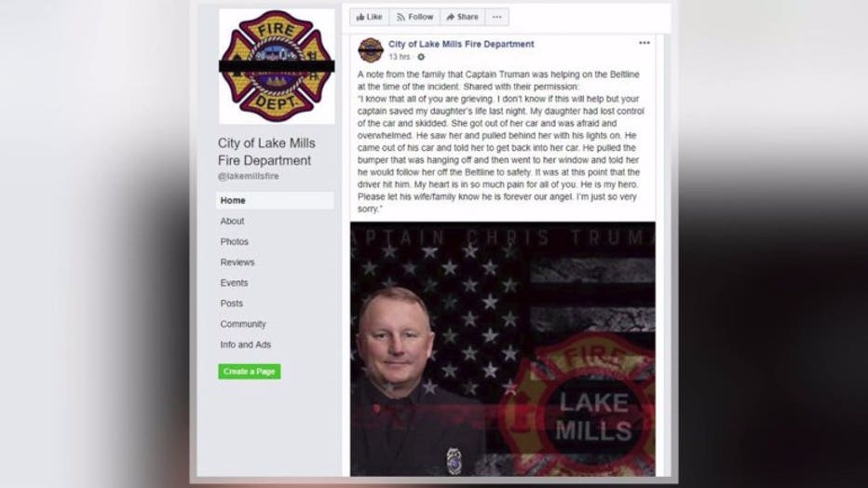Open the post's three-dot options menu
This screenshot has height=488, width=868.
coord(644,43)
